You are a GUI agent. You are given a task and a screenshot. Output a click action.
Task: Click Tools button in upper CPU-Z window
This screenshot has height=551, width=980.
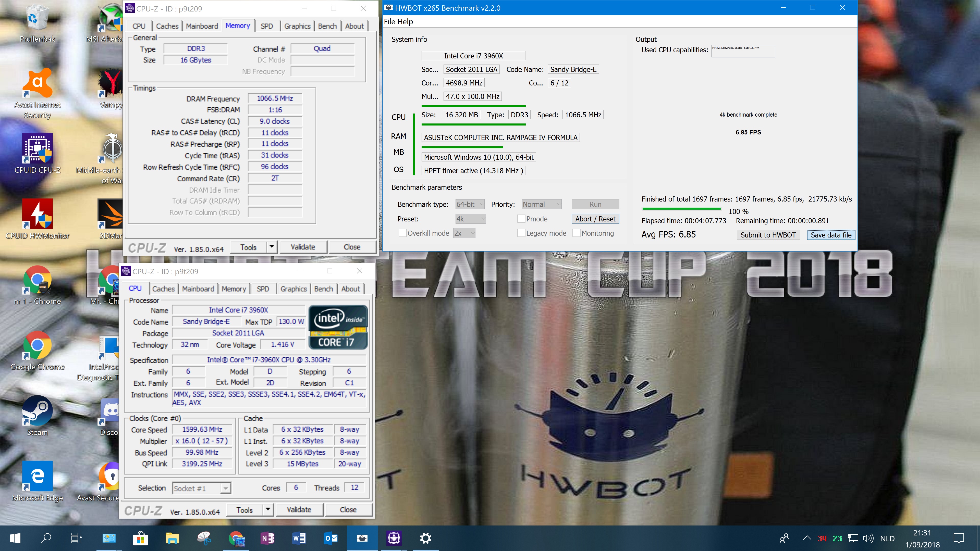tap(248, 247)
